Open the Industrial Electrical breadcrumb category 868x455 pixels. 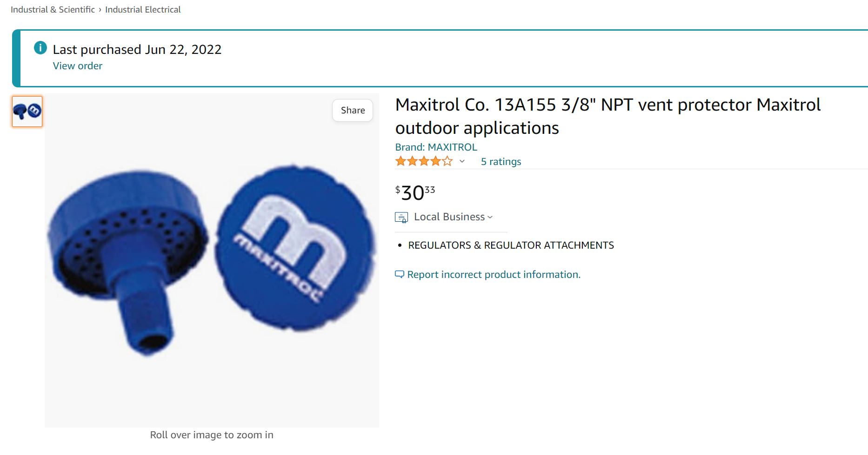click(x=143, y=9)
